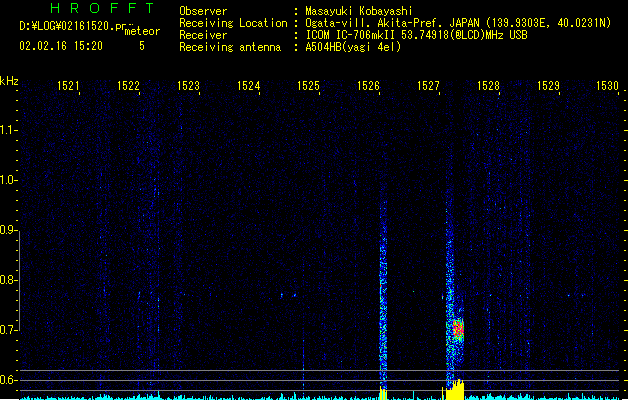629x400 pixels.
Task: Click the 1524 time axis marker
Action: coord(248,86)
